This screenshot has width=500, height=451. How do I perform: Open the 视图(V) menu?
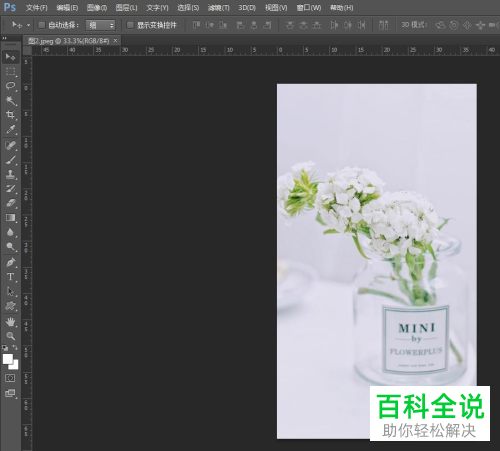pyautogui.click(x=276, y=8)
